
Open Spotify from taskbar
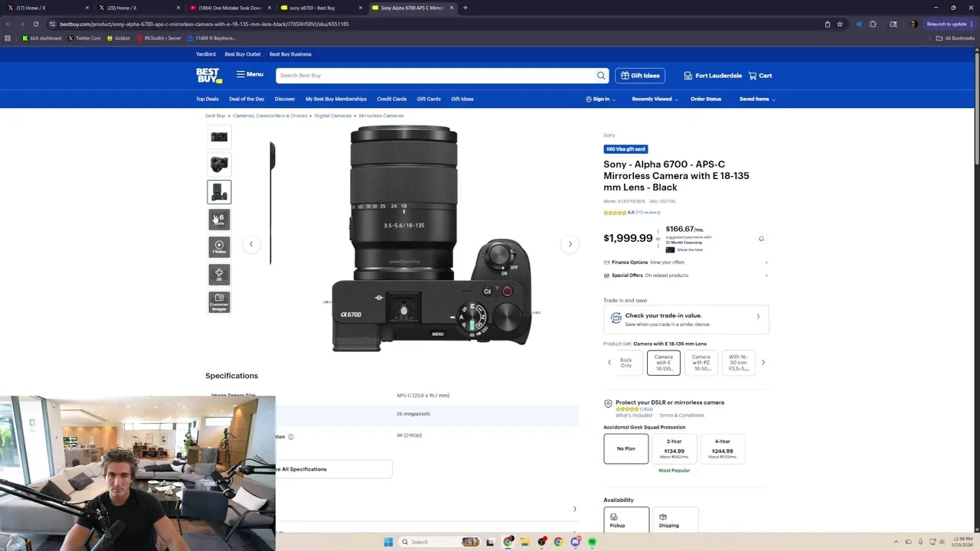pos(592,542)
